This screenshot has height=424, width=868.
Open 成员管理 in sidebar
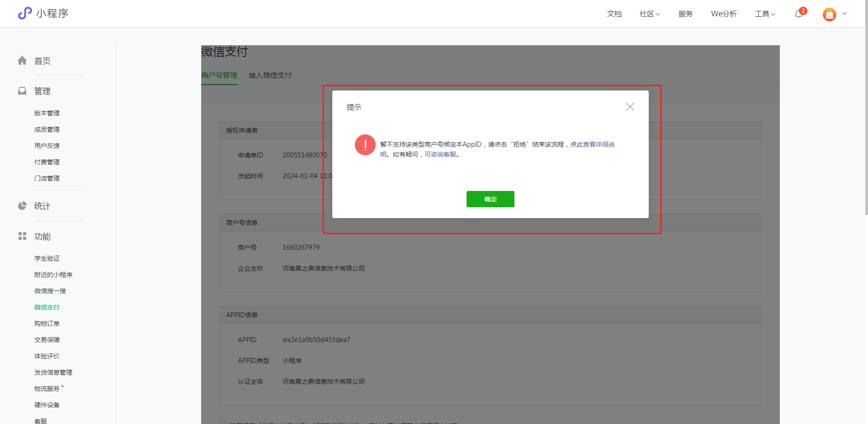[x=47, y=129]
